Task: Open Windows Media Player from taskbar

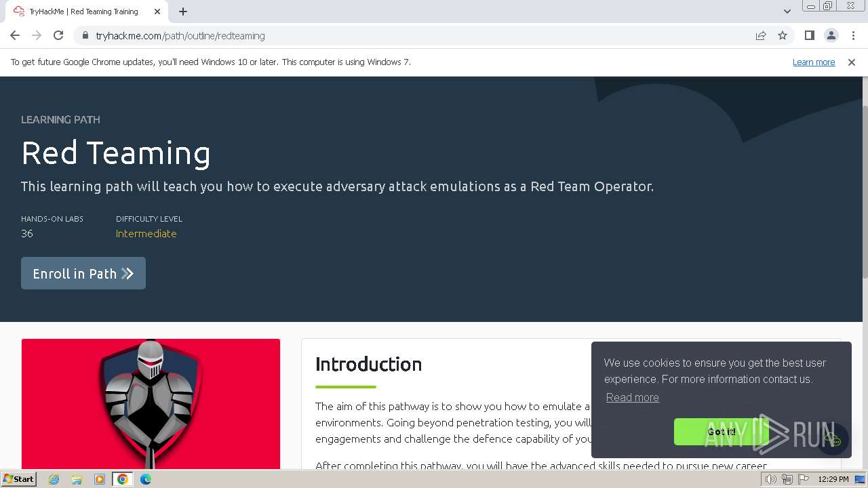Action: coord(100,479)
